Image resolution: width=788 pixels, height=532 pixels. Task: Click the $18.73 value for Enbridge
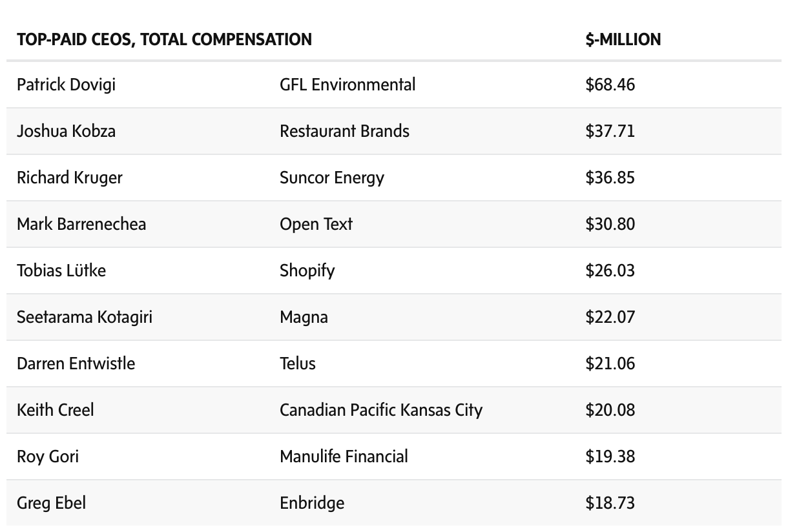tap(610, 503)
